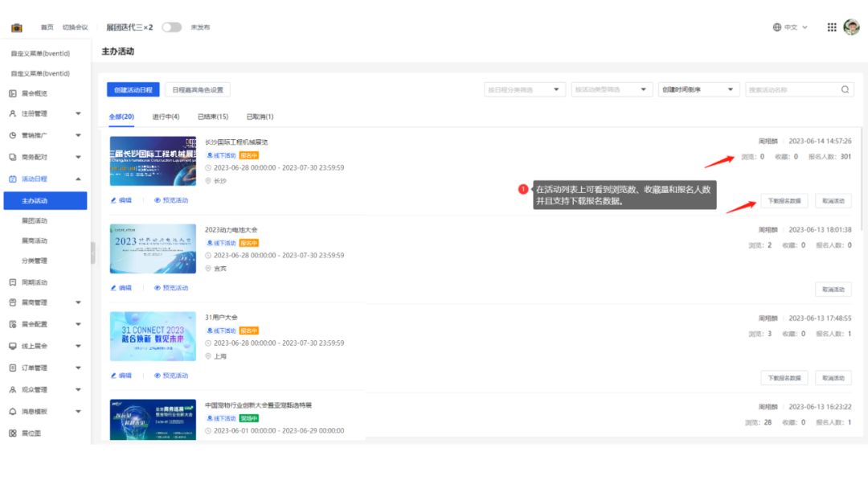Click the 展会概览 icon in sidebar
The height and width of the screenshot is (489, 868).
13,93
